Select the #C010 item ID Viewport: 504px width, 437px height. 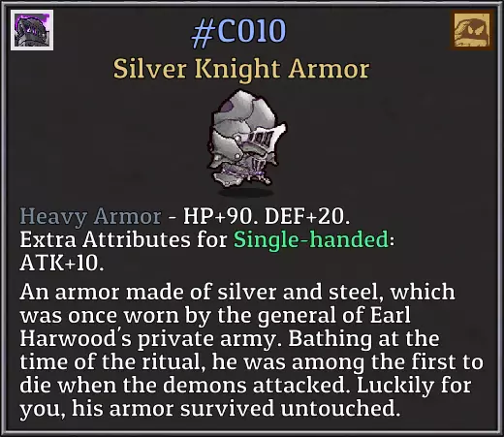pyautogui.click(x=238, y=32)
